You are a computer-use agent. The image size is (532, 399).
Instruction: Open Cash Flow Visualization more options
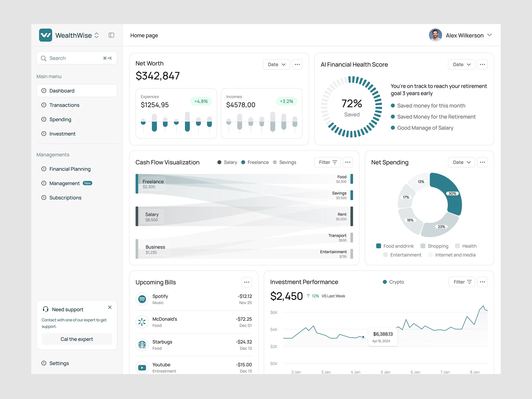point(348,162)
